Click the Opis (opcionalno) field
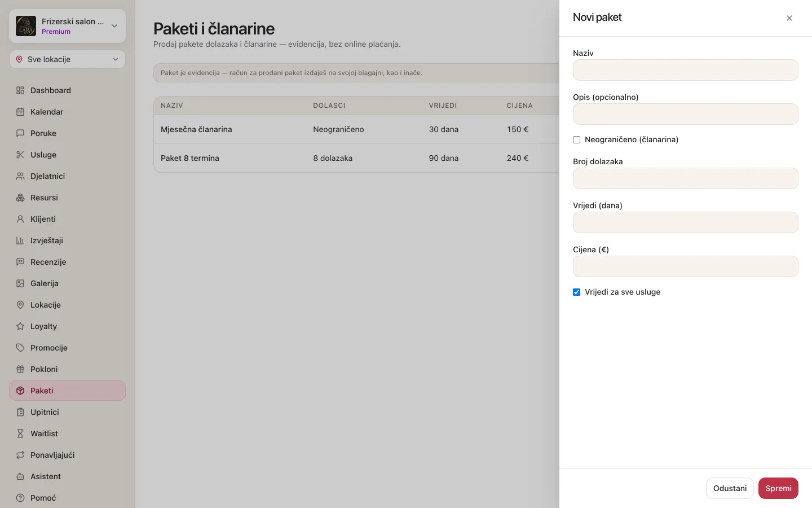This screenshot has width=812, height=508. 685,114
